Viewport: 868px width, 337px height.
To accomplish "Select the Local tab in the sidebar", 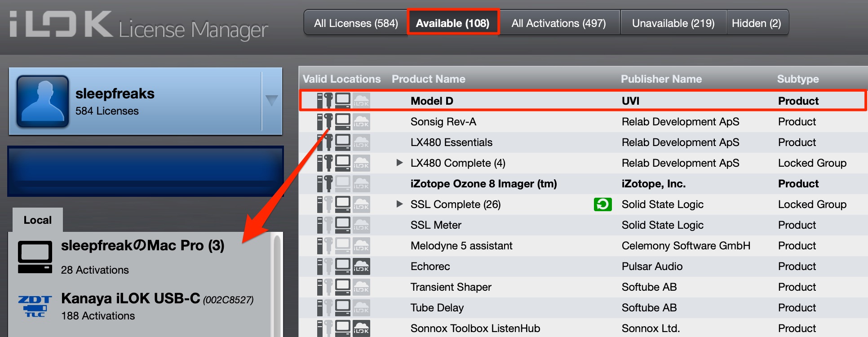I will pyautogui.click(x=38, y=220).
